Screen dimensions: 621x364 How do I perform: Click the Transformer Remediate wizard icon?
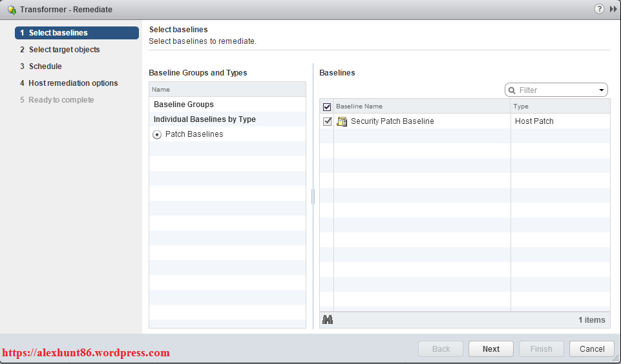pyautogui.click(x=11, y=10)
